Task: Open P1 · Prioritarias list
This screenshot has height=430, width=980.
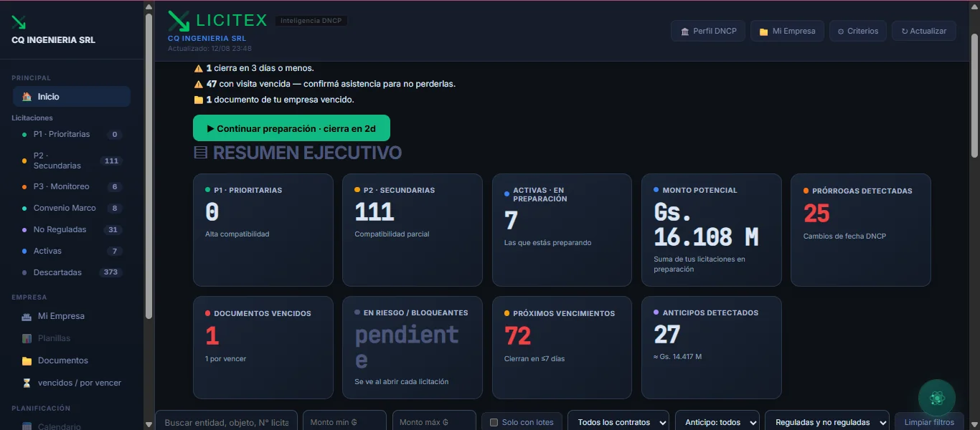Action: [x=72, y=134]
